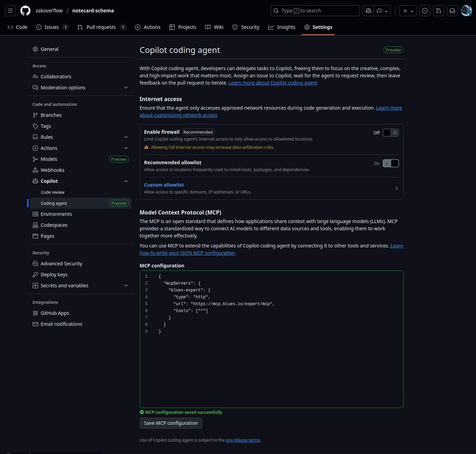
Task: Open Branches settings
Action: 81,115
